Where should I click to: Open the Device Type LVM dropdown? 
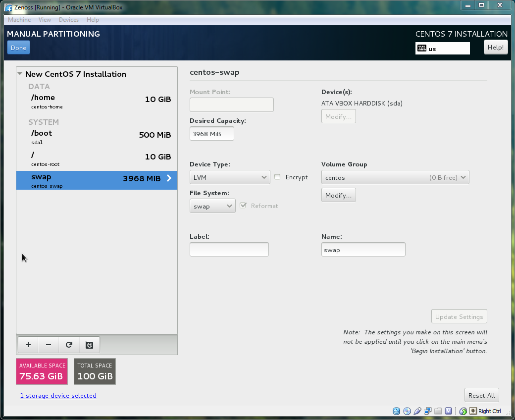[x=230, y=177]
